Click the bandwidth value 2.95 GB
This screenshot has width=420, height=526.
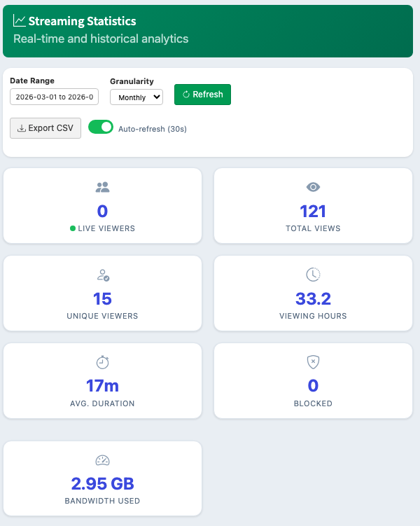click(x=102, y=484)
